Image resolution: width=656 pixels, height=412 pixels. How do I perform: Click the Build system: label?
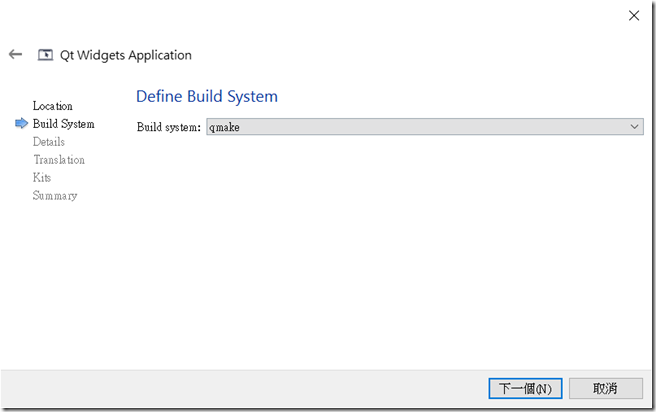[x=169, y=127]
